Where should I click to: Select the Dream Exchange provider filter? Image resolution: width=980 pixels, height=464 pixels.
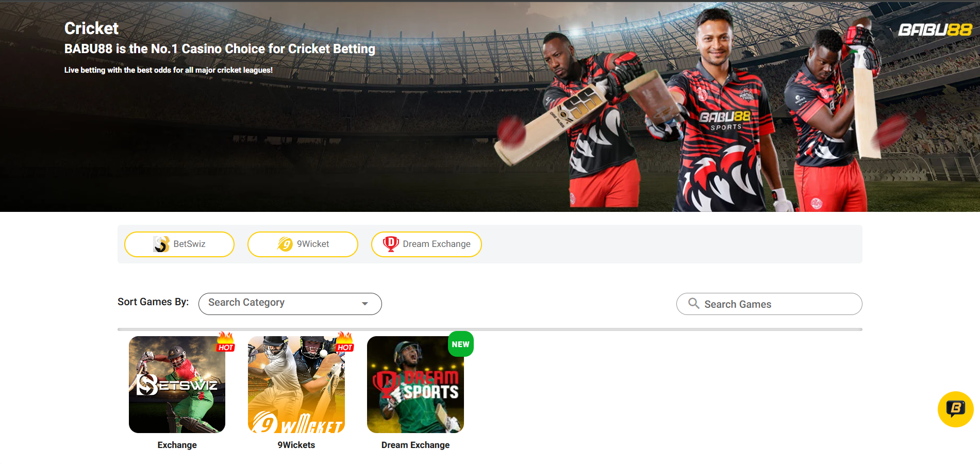(426, 244)
